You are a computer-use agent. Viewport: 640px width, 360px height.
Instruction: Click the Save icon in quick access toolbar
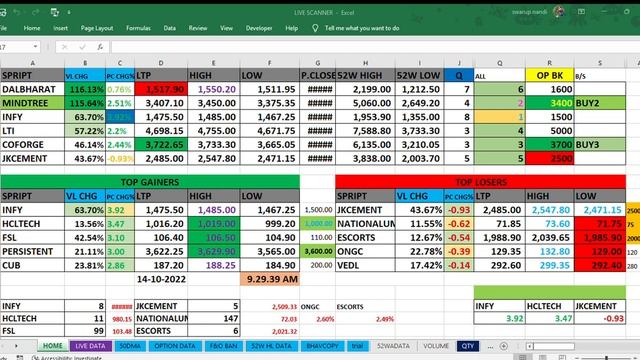point(2,13)
